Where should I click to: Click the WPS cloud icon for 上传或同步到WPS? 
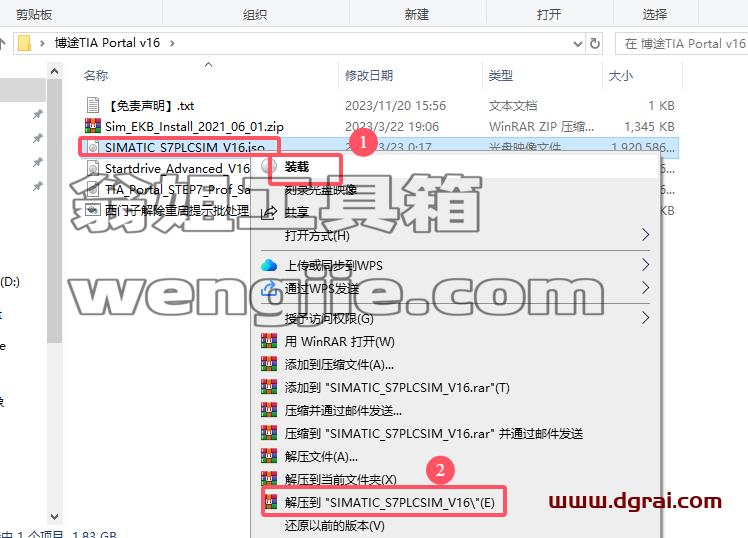(269, 265)
